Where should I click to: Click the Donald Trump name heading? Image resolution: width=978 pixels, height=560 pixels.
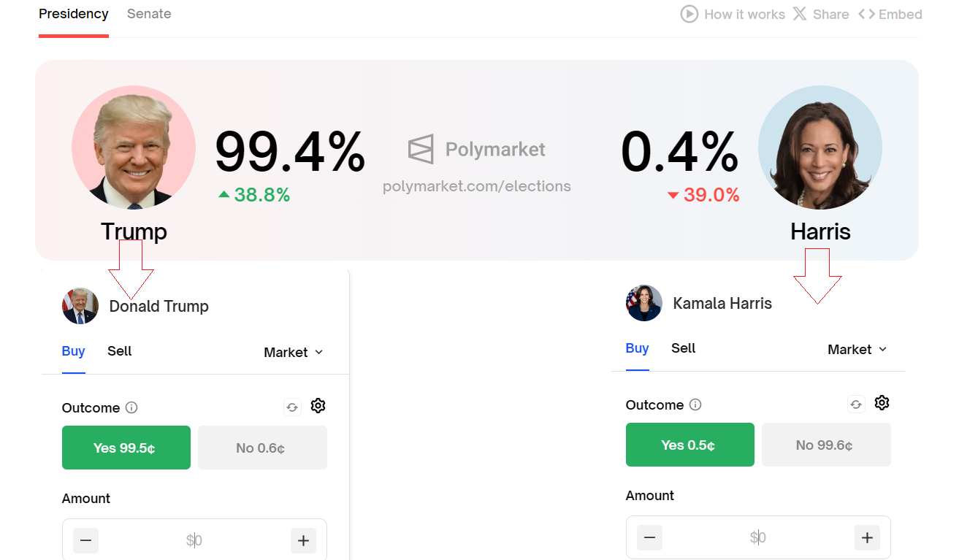(x=159, y=306)
